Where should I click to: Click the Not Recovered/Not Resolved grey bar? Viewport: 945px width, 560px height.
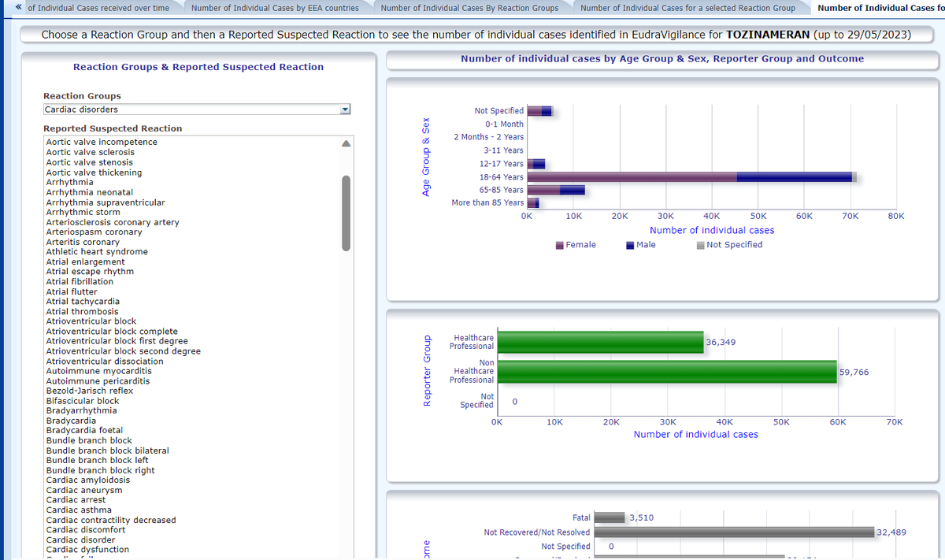[734, 532]
